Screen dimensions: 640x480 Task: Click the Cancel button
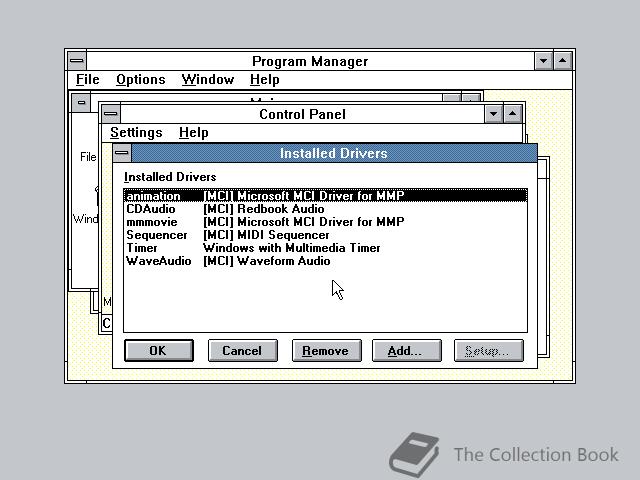242,351
